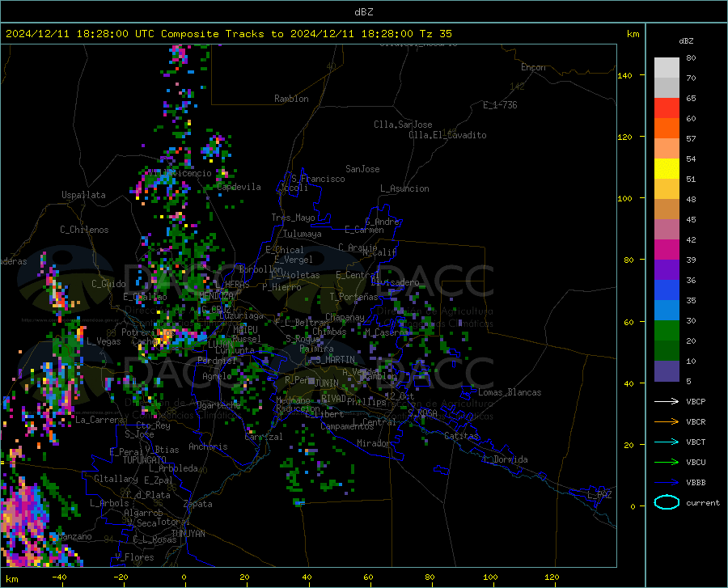The width and height of the screenshot is (728, 588).
Task: Click the Clla.SanJose label
Action: [403, 125]
